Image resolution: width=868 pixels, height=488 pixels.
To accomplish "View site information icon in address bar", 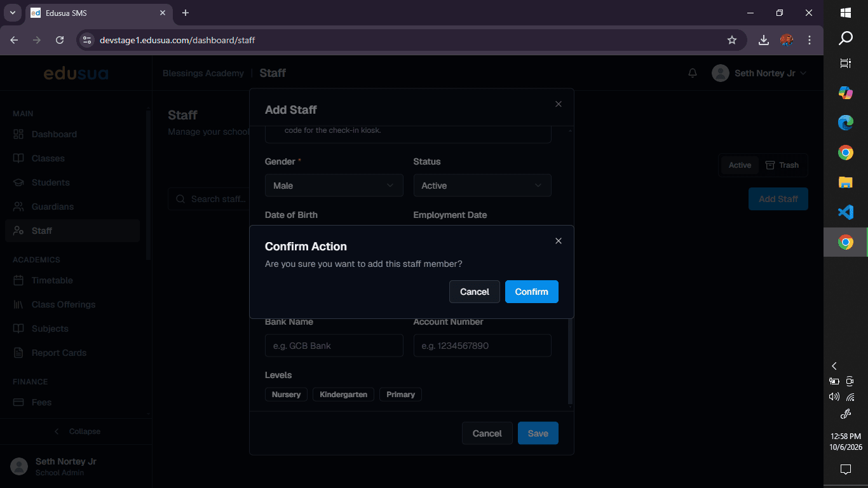I will coord(88,40).
